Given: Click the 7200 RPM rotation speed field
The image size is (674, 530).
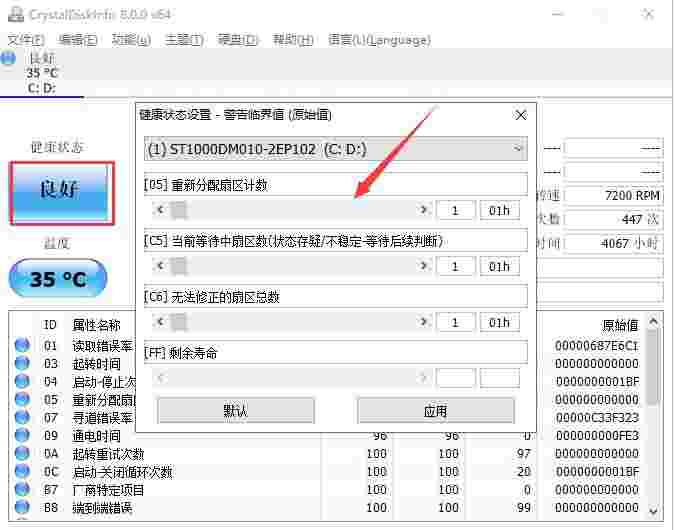Looking at the screenshot, I should point(613,196).
